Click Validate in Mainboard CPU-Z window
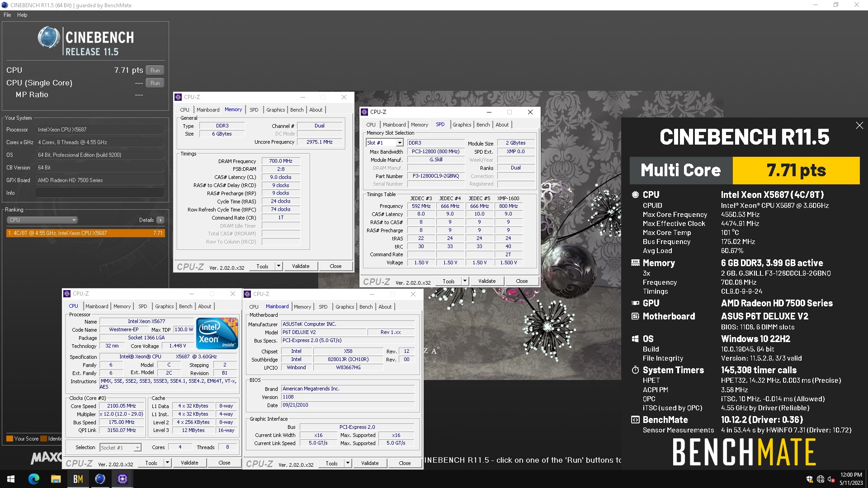The height and width of the screenshot is (488, 868). (370, 463)
